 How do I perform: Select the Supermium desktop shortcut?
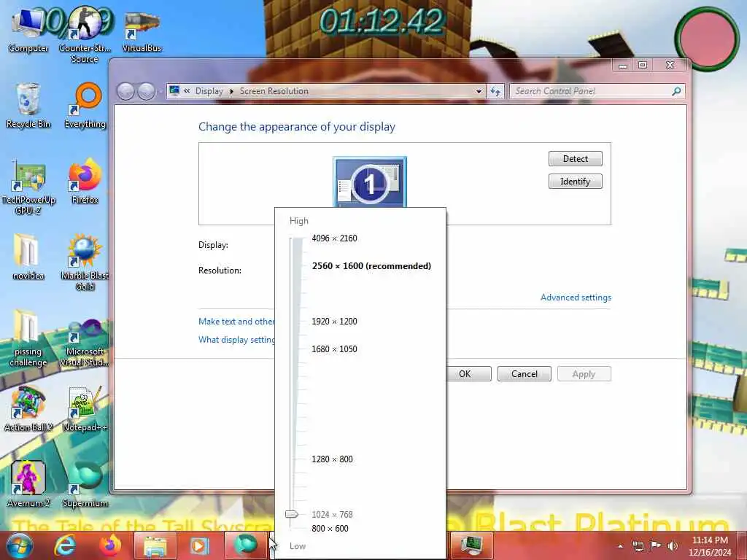(85, 484)
